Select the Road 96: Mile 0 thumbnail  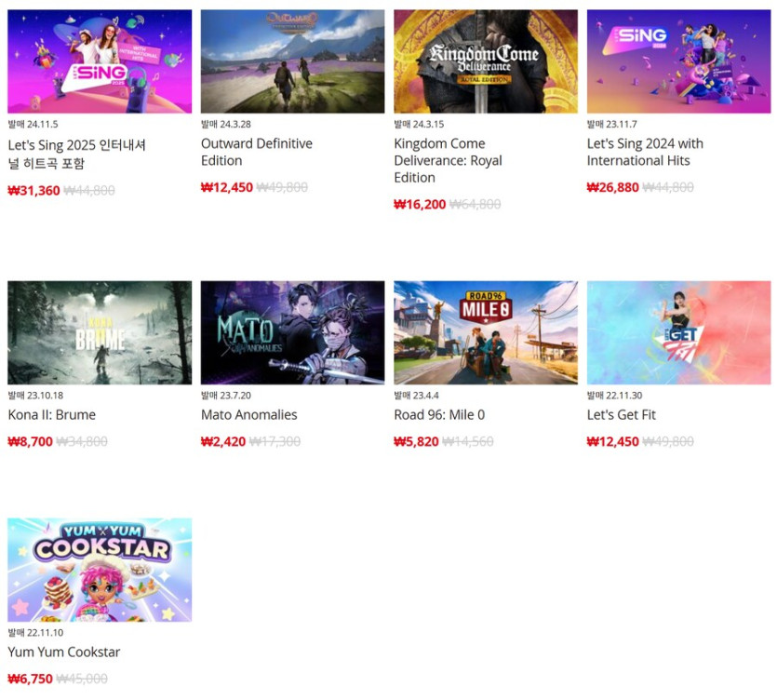click(486, 332)
